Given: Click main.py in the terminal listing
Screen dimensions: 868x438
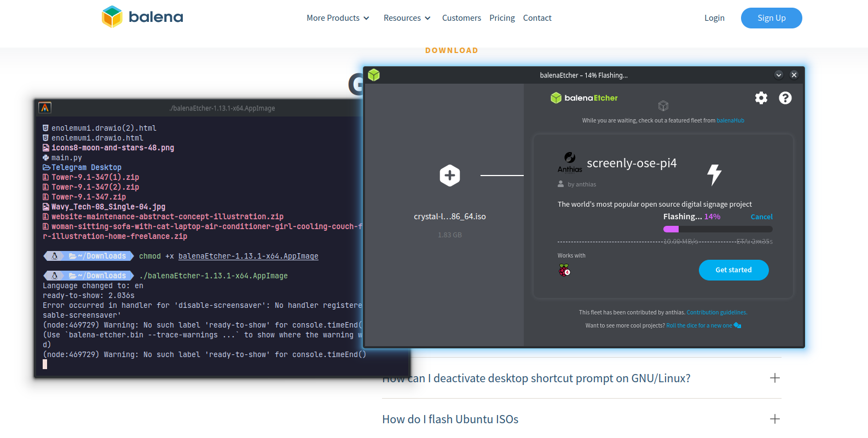Looking at the screenshot, I should click(x=67, y=158).
